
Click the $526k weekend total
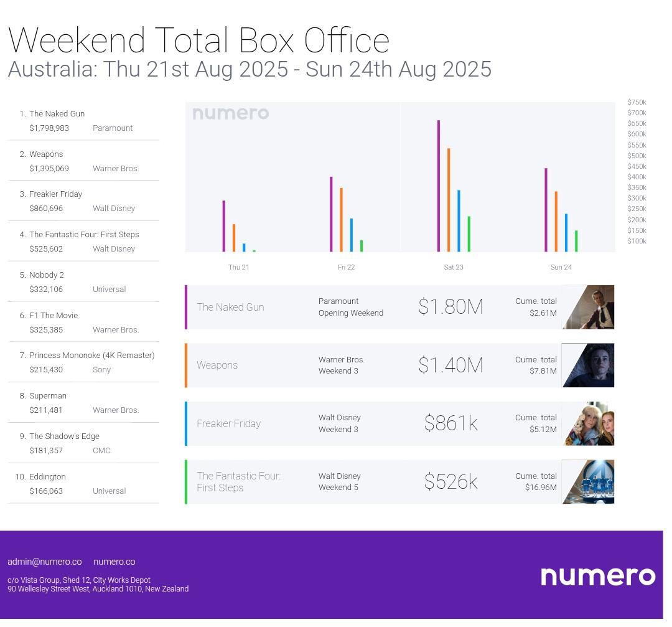click(450, 482)
